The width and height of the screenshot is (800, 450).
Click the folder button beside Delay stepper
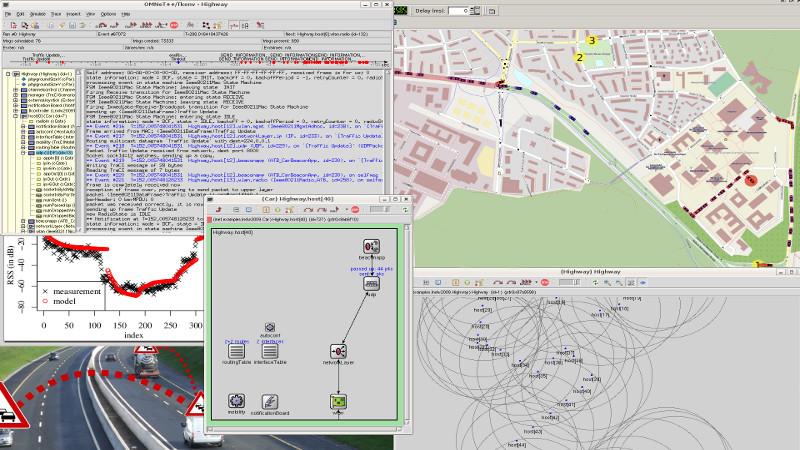pos(492,11)
